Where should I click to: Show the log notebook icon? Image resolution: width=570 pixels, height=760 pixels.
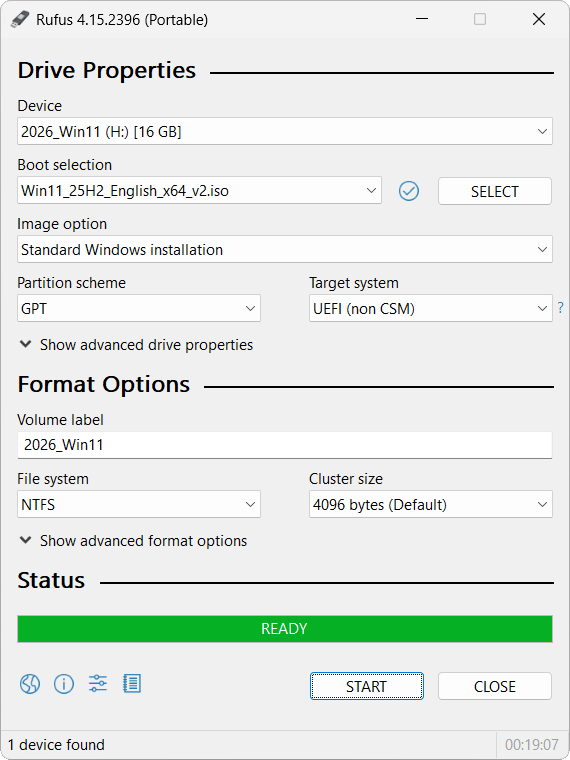132,683
